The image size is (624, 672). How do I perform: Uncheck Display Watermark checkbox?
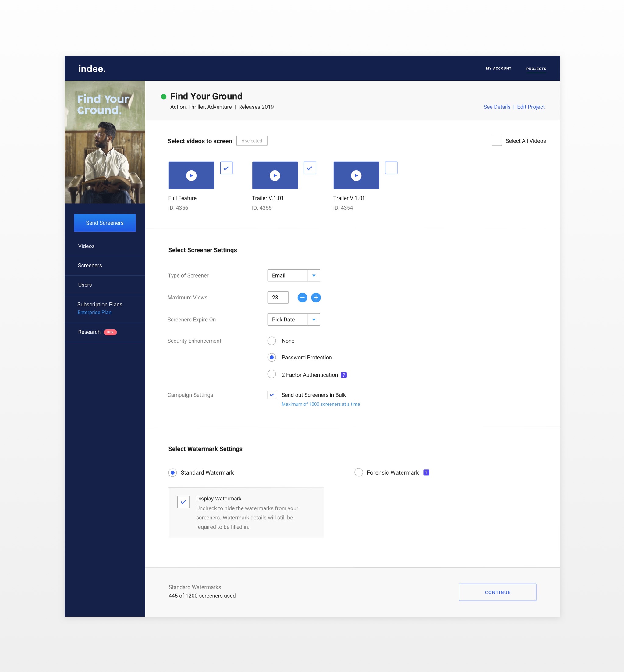click(x=183, y=502)
